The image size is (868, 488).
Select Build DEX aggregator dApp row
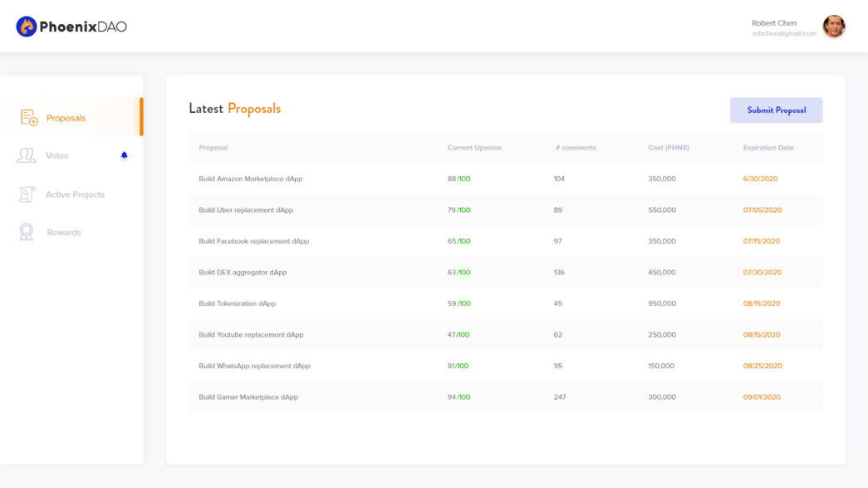click(x=505, y=273)
